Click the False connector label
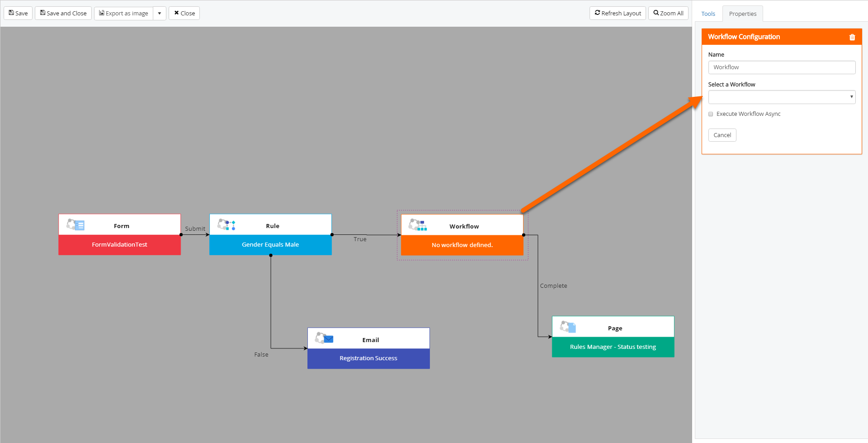Screen dimensions: 868x443 [x=261, y=354]
